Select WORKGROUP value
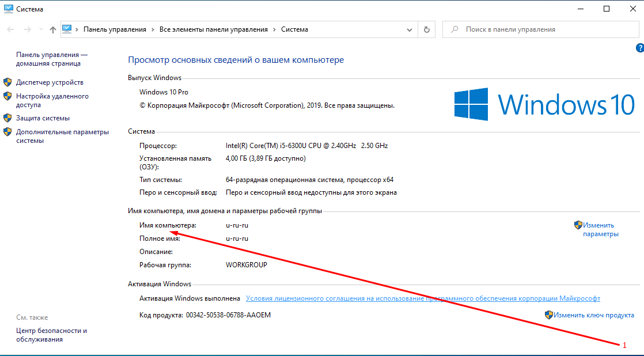Screen dimensions: 644x356 point(247,265)
